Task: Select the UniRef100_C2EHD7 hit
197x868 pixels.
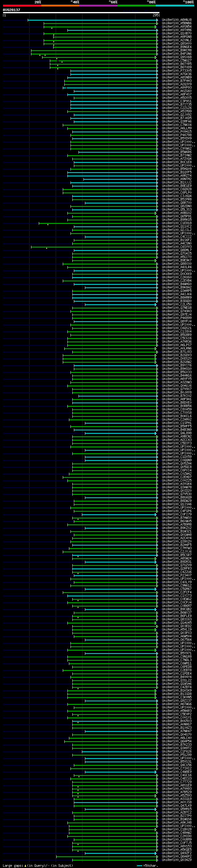Action: point(177,477)
